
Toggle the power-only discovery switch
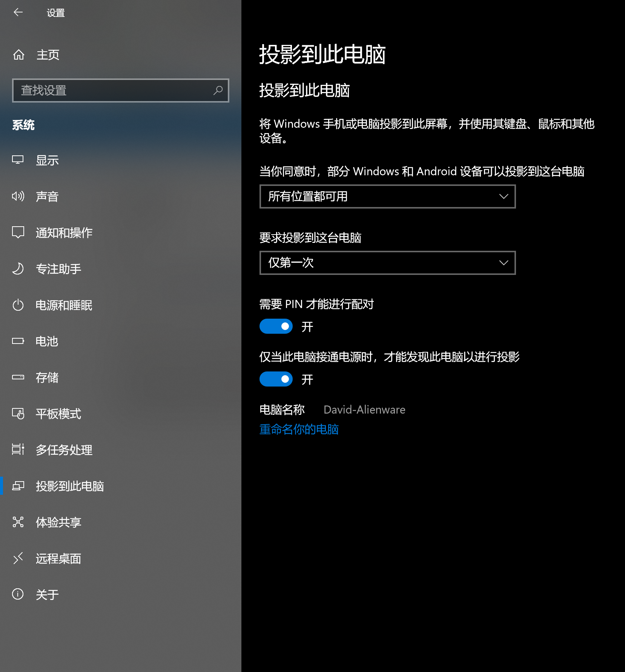[x=276, y=379]
